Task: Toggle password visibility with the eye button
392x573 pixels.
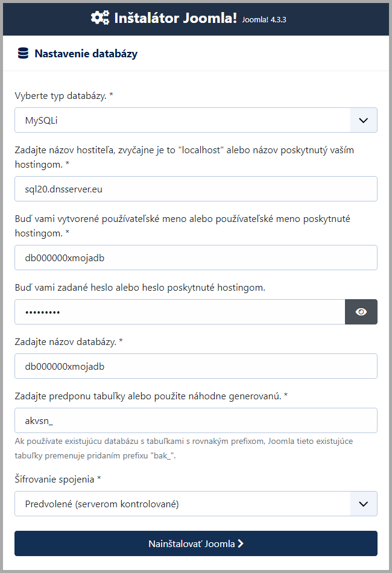Action: point(361,312)
